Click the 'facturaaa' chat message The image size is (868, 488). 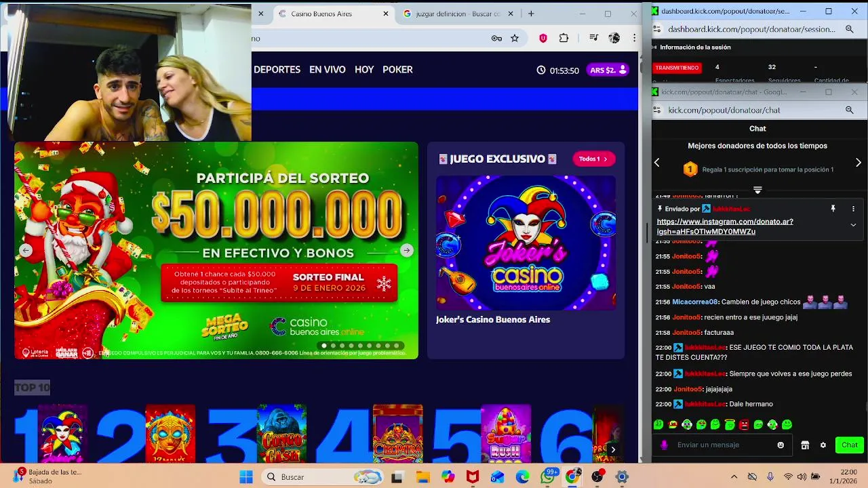tap(719, 333)
